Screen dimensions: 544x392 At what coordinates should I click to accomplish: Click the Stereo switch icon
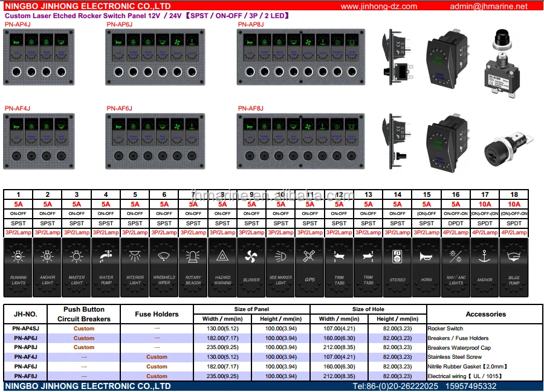[x=397, y=257]
